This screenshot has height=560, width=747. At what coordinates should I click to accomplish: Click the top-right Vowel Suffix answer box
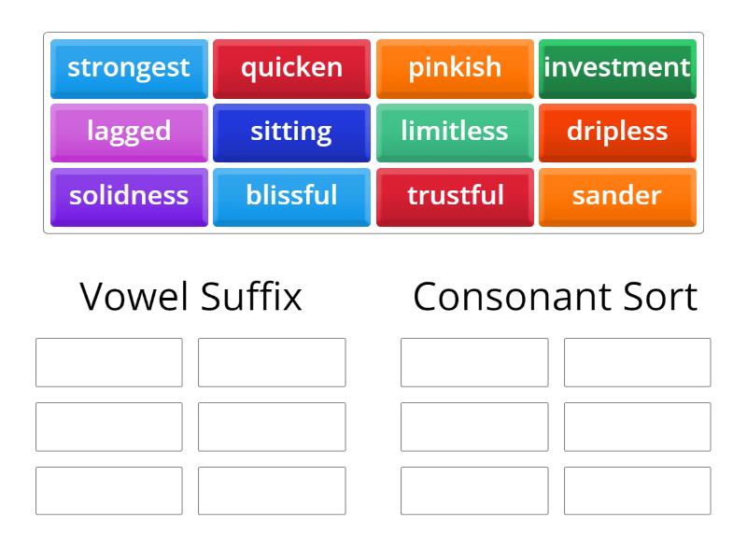(x=271, y=362)
